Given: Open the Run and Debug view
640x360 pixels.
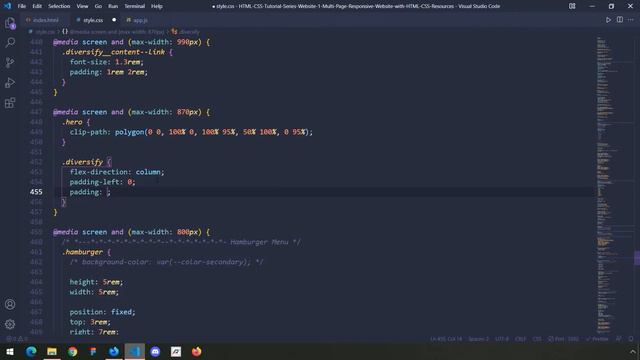Looking at the screenshot, I should click(x=10, y=82).
